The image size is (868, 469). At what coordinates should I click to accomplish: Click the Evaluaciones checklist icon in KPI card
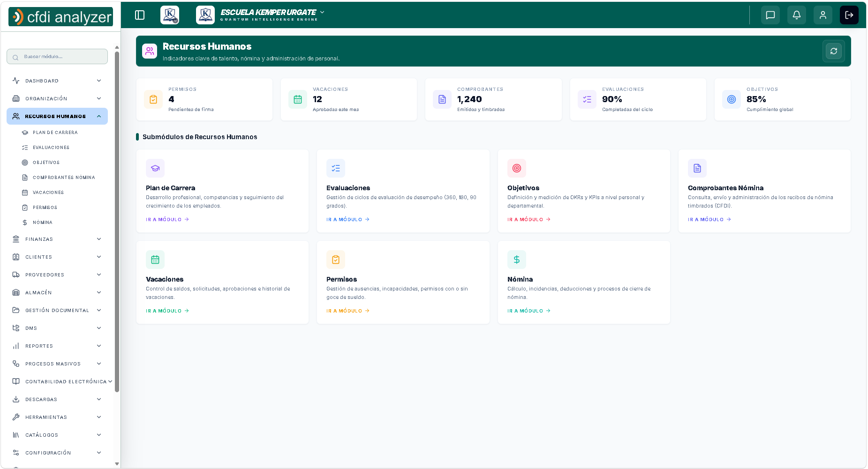587,99
